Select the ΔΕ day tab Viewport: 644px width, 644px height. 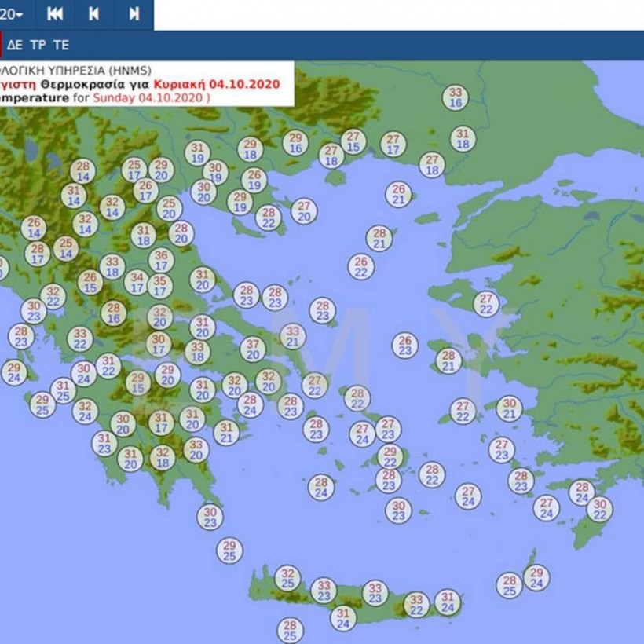click(15, 45)
